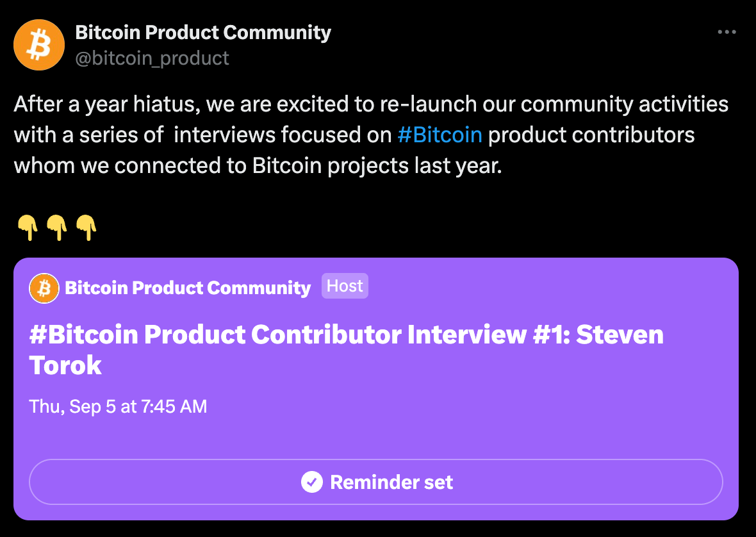The width and height of the screenshot is (756, 537).
Task: Click the checkmark icon in Reminder set
Action: [312, 482]
